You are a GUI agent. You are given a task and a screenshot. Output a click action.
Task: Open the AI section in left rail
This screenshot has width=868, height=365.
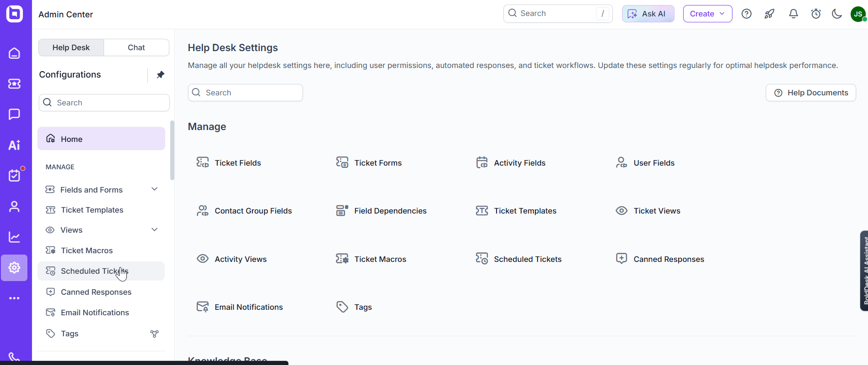coord(14,145)
